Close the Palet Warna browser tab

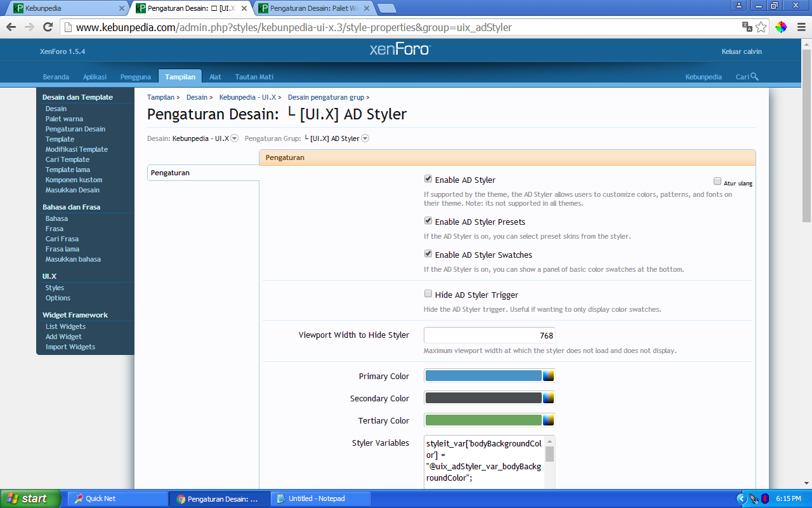pos(367,8)
